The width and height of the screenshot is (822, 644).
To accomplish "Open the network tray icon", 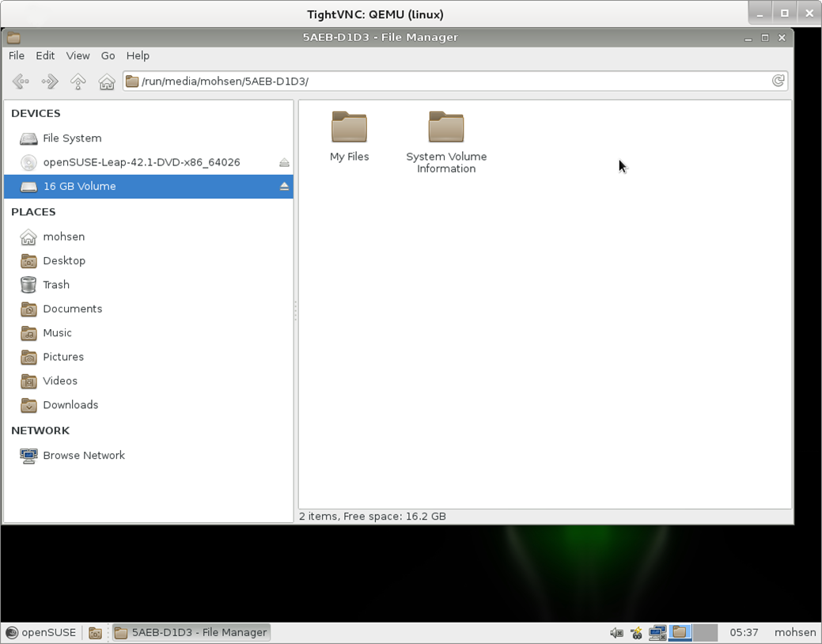I will pos(657,632).
